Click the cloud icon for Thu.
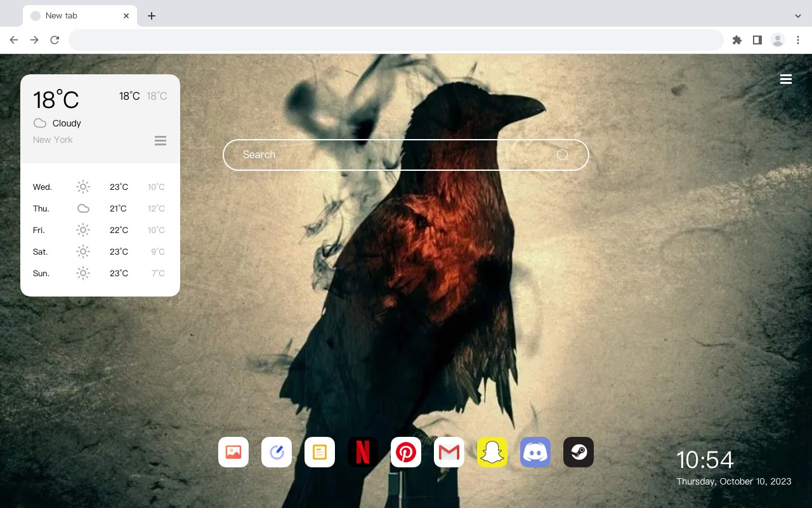 [83, 208]
